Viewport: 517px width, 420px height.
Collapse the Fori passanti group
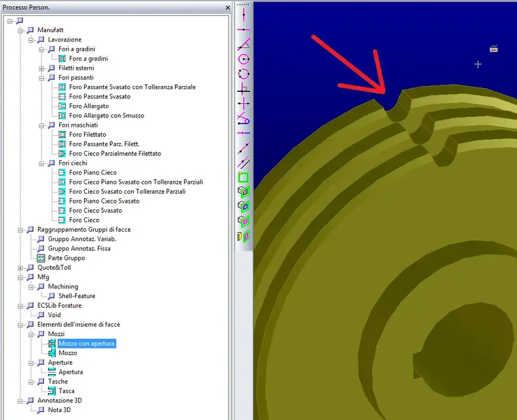(x=41, y=77)
